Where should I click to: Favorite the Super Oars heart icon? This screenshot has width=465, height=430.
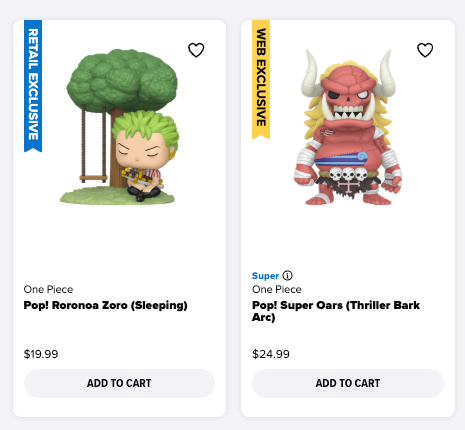[x=425, y=50]
